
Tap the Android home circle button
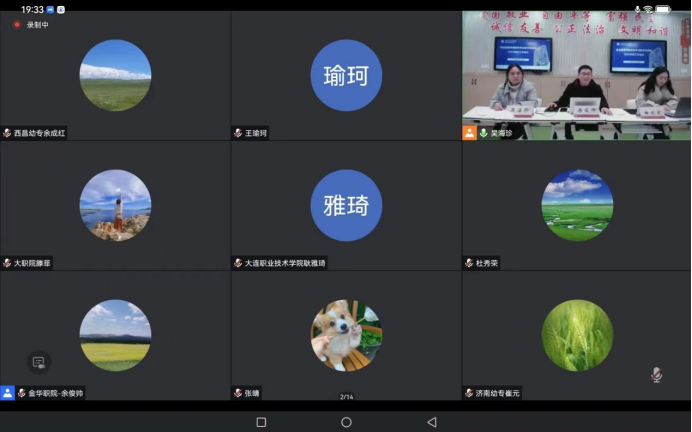tap(346, 422)
